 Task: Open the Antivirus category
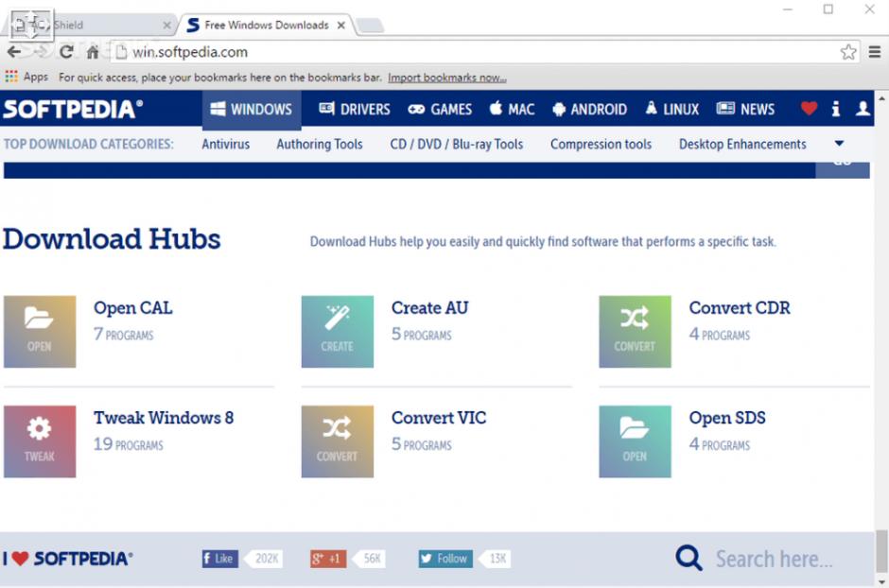[226, 144]
